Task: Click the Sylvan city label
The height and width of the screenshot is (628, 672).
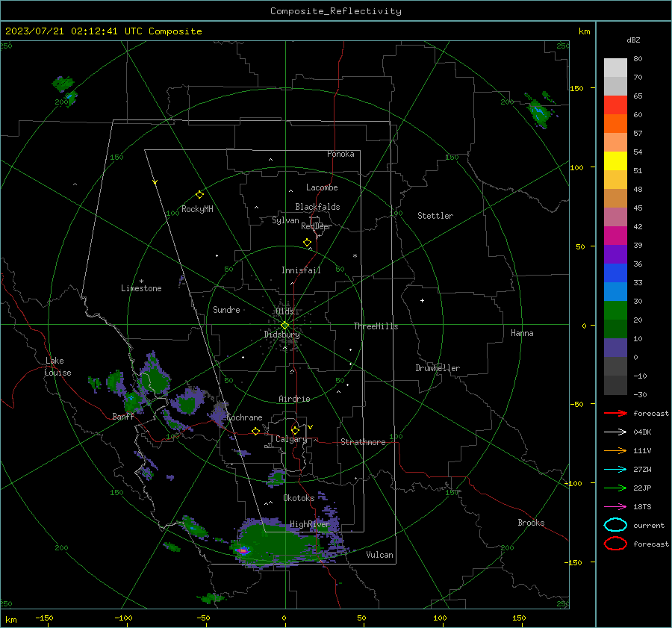Action: (285, 220)
